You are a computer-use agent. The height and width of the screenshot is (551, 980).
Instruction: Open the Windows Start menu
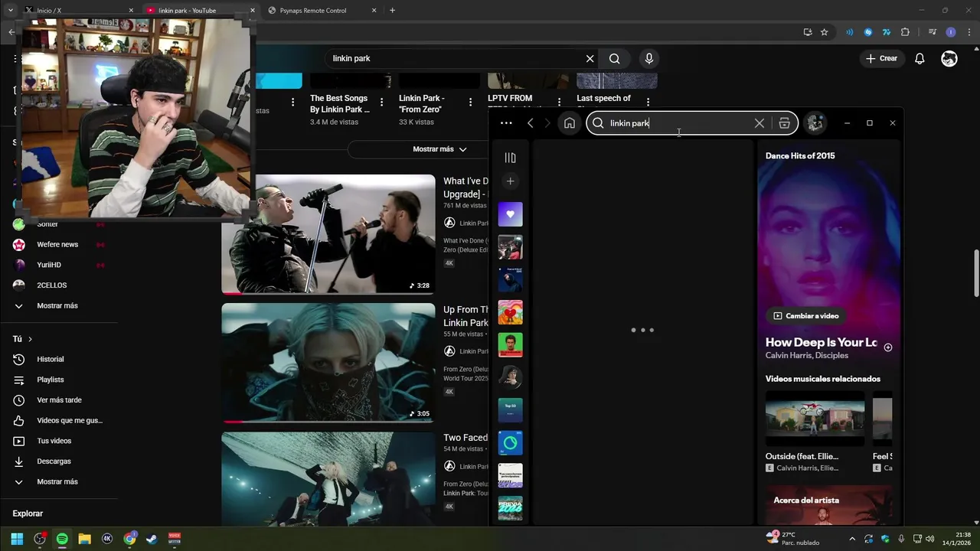click(17, 539)
